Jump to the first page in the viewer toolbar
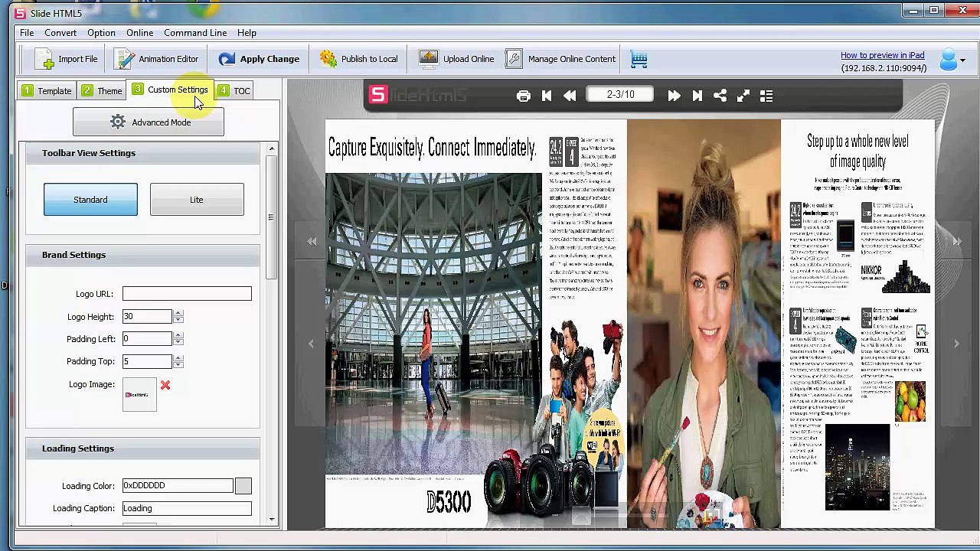This screenshot has width=980, height=551. tap(547, 96)
